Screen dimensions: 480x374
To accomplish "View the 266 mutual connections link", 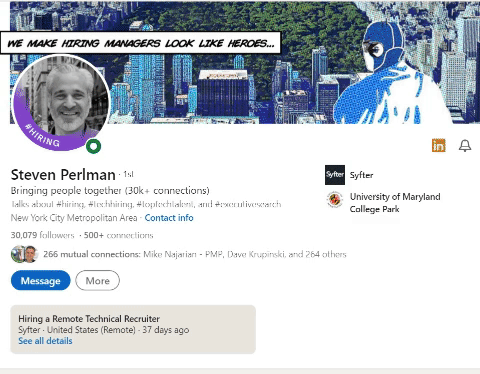I will click(x=195, y=254).
